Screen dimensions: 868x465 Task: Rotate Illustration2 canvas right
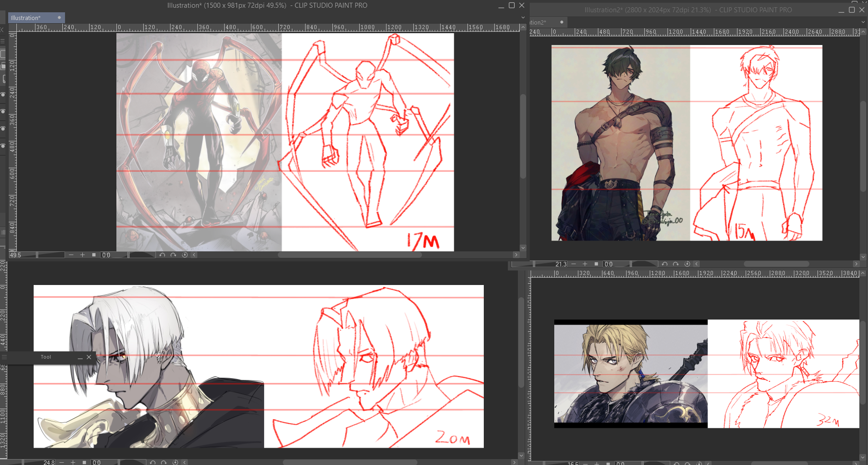coord(676,264)
